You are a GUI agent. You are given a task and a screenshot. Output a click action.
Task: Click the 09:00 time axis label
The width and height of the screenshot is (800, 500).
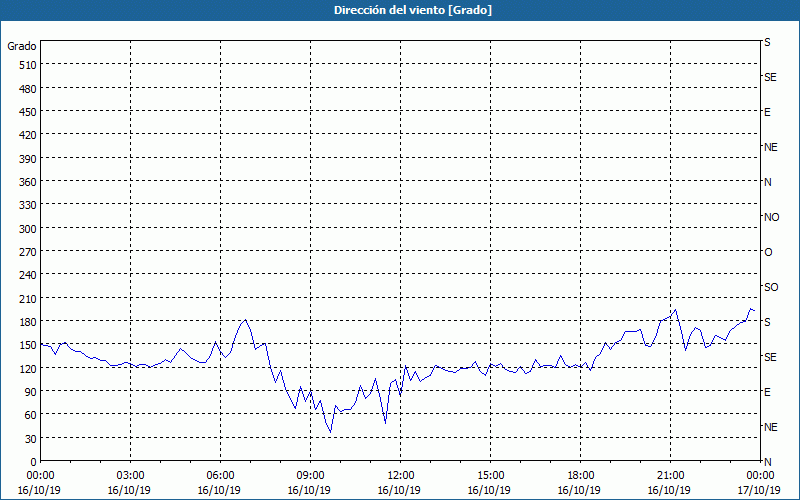(x=310, y=476)
